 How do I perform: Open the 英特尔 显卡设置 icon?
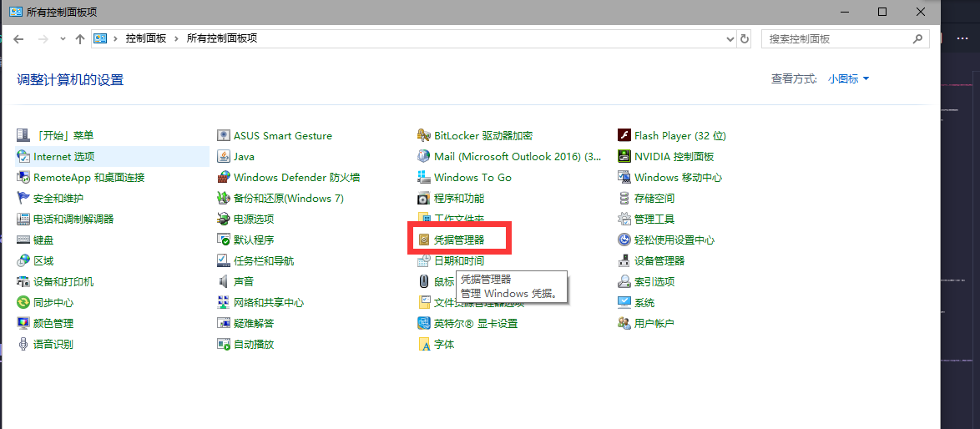(x=424, y=324)
